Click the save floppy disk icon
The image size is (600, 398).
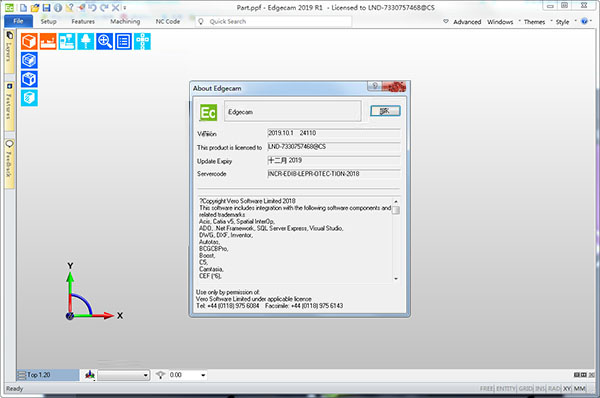[46, 8]
